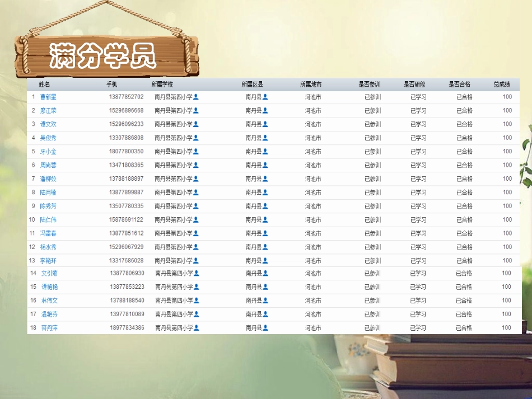
Task: Click 南丹县 county person icon in 林伟文 row
Action: point(265,301)
